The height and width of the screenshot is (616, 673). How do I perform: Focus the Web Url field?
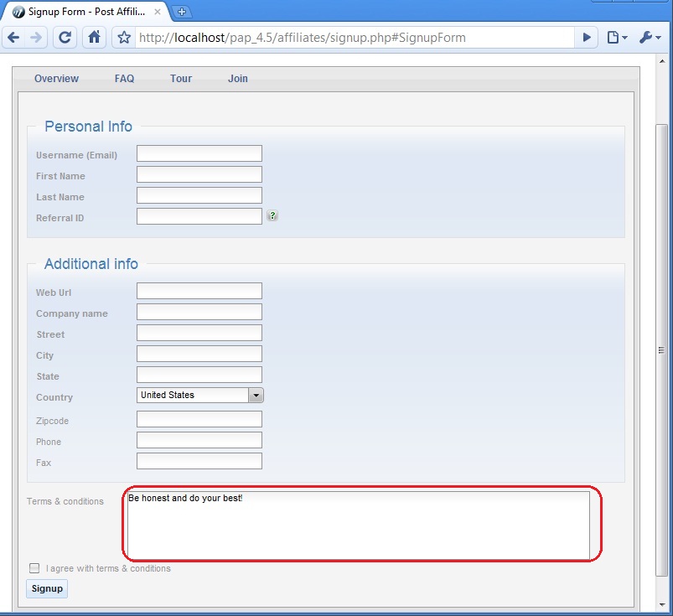click(199, 291)
